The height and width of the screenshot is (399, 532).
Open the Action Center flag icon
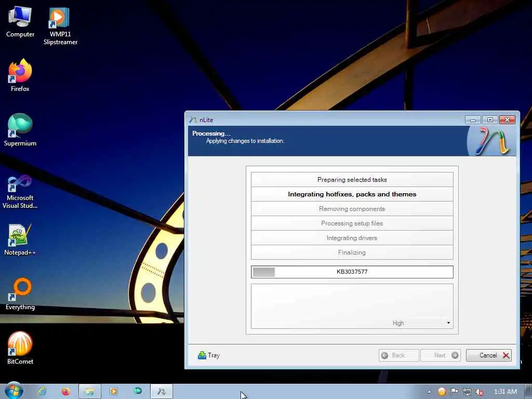click(x=454, y=392)
